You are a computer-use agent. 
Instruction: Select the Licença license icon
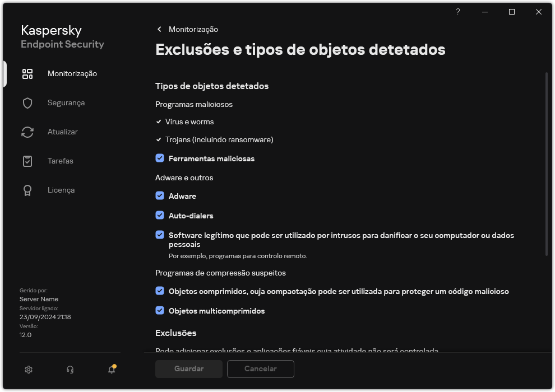27,190
